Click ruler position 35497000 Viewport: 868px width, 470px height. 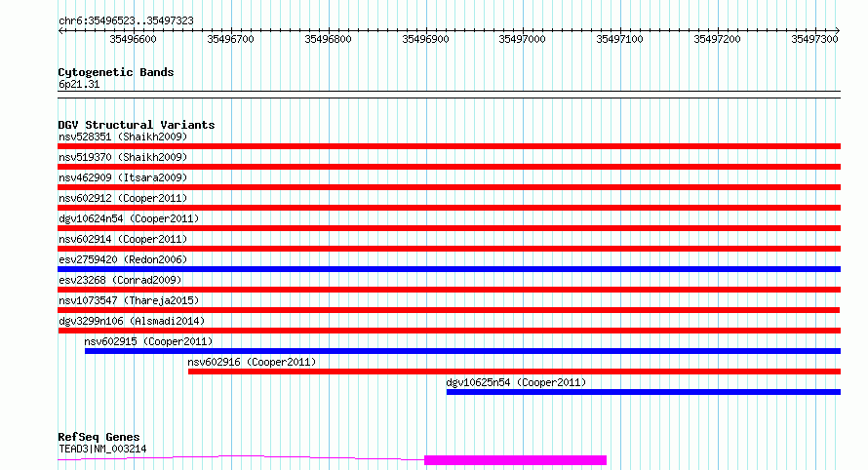point(522,39)
